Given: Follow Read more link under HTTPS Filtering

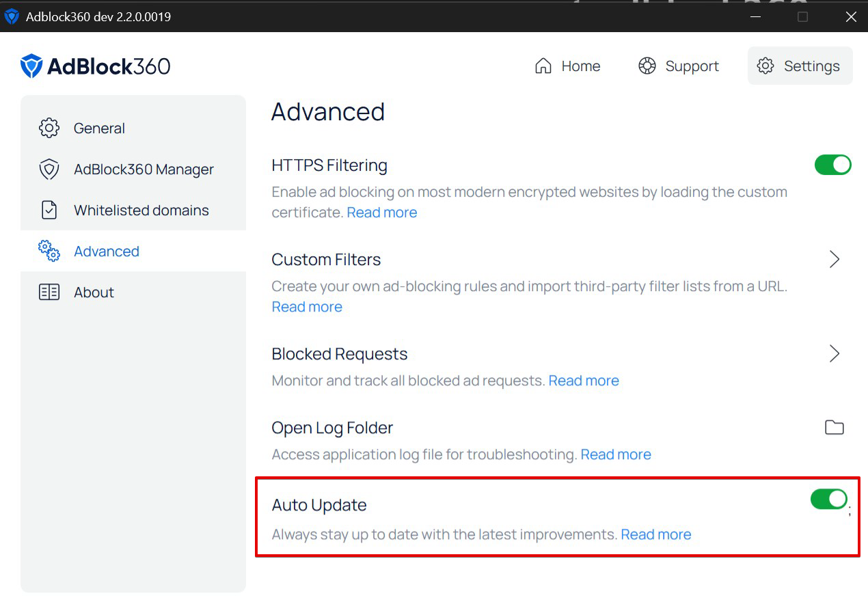Looking at the screenshot, I should click(382, 213).
